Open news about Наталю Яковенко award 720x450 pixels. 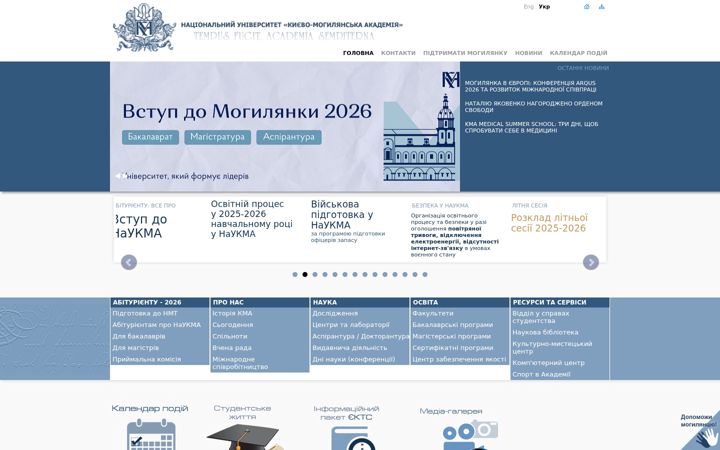[x=534, y=107]
